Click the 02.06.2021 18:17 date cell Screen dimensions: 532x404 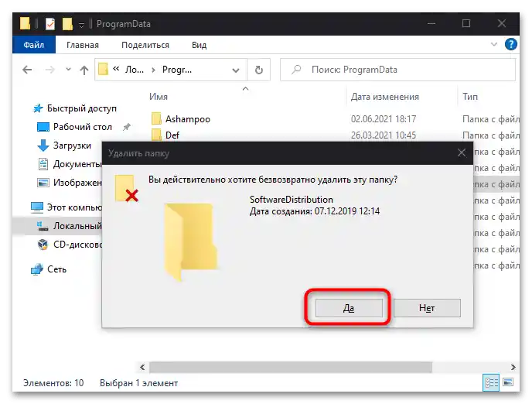(384, 119)
